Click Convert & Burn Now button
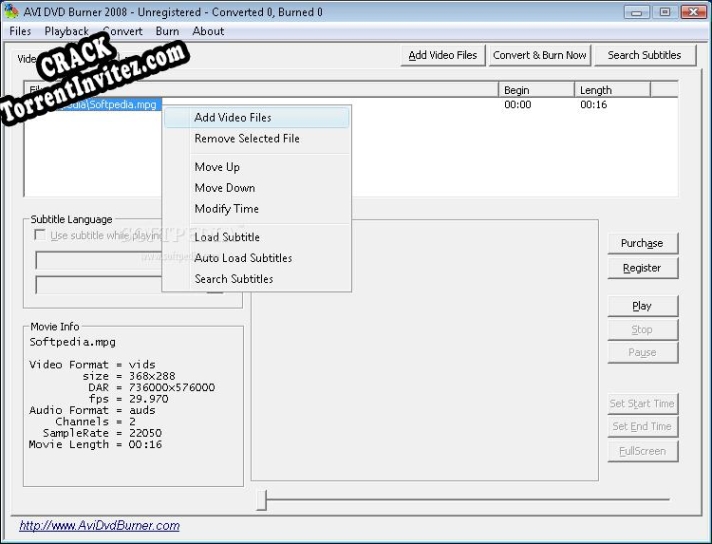 click(539, 55)
